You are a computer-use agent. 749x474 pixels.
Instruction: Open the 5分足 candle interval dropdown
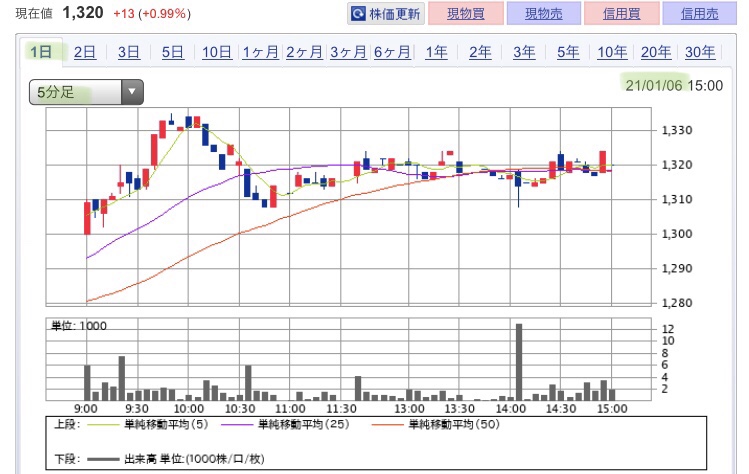click(x=86, y=92)
